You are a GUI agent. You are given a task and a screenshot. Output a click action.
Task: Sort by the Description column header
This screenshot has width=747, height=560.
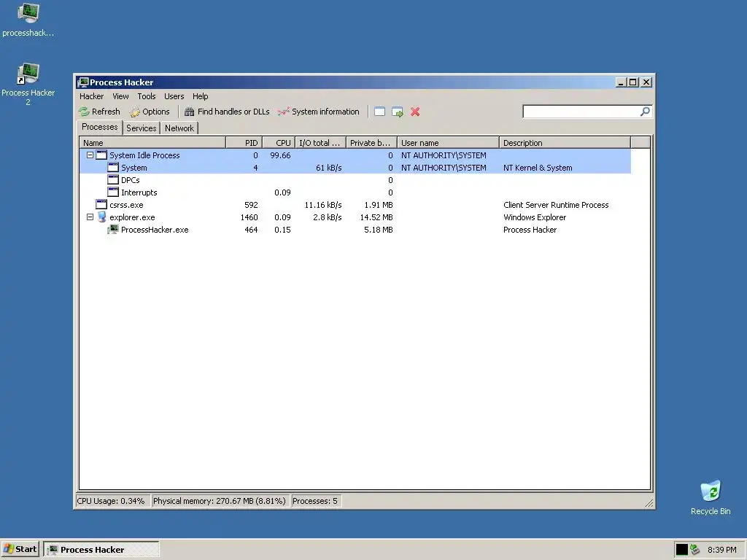(565, 143)
